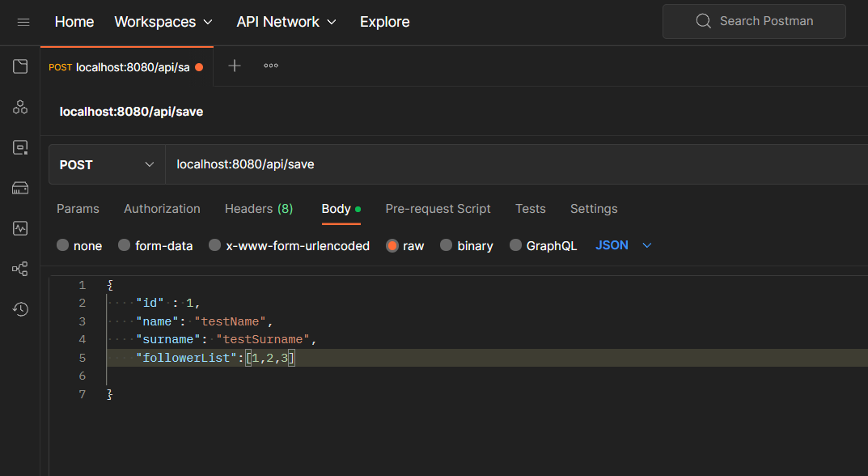
Task: Open APIs sidebar icon
Action: pos(20,107)
